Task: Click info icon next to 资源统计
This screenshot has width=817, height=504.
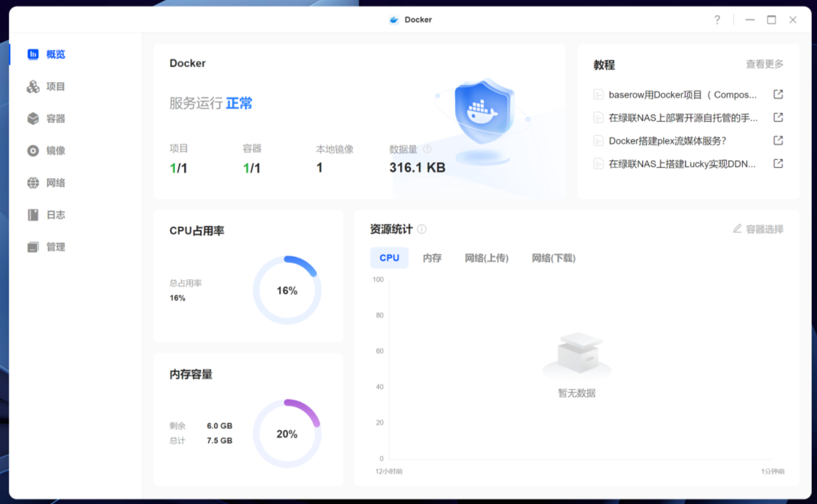Action: tap(422, 229)
